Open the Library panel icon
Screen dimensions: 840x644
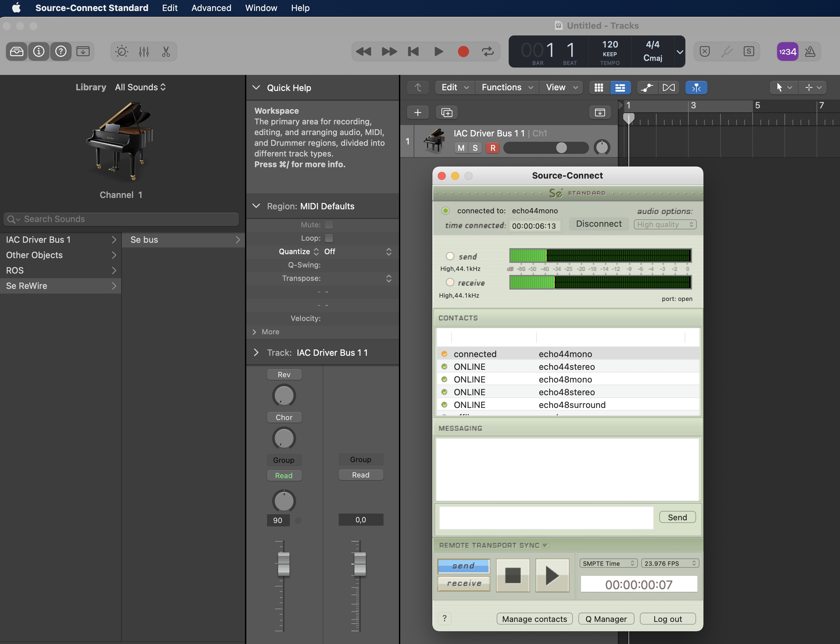(16, 51)
